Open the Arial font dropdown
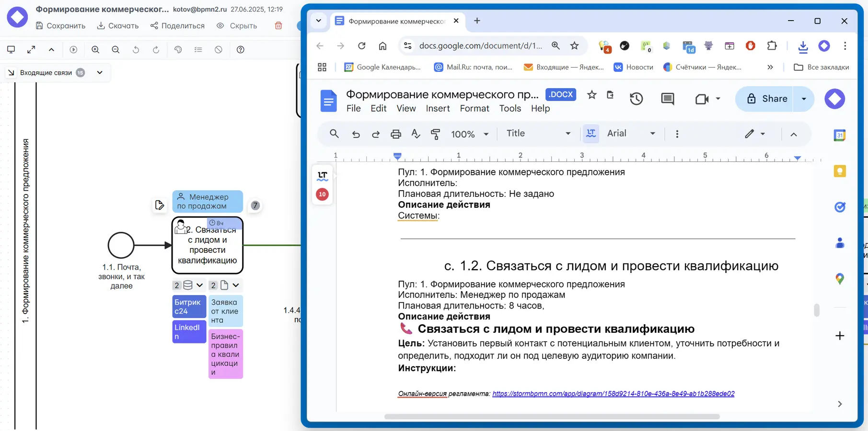This screenshot has height=431, width=868. (631, 134)
